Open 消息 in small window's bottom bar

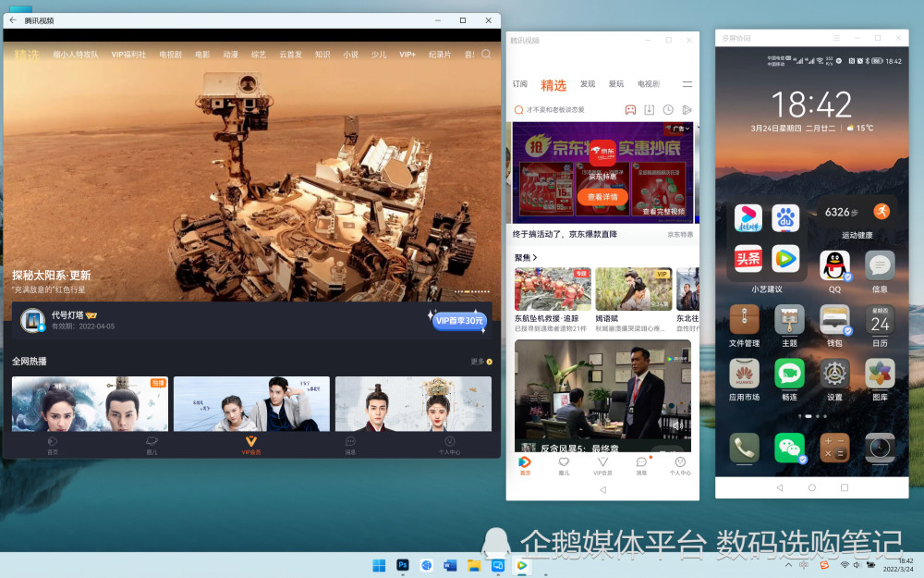click(x=641, y=465)
